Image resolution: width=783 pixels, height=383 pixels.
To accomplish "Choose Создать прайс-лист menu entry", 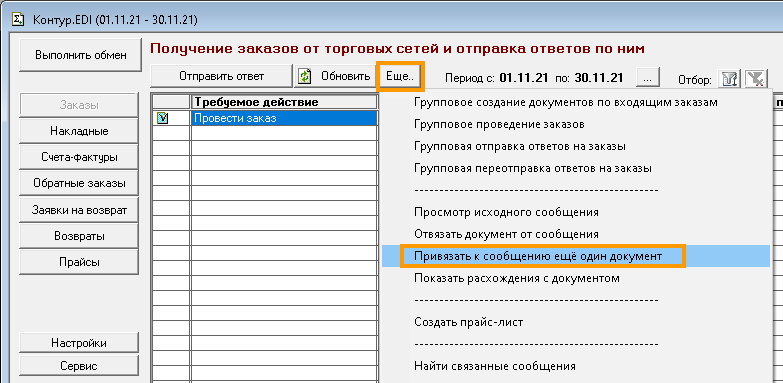I will (x=468, y=322).
